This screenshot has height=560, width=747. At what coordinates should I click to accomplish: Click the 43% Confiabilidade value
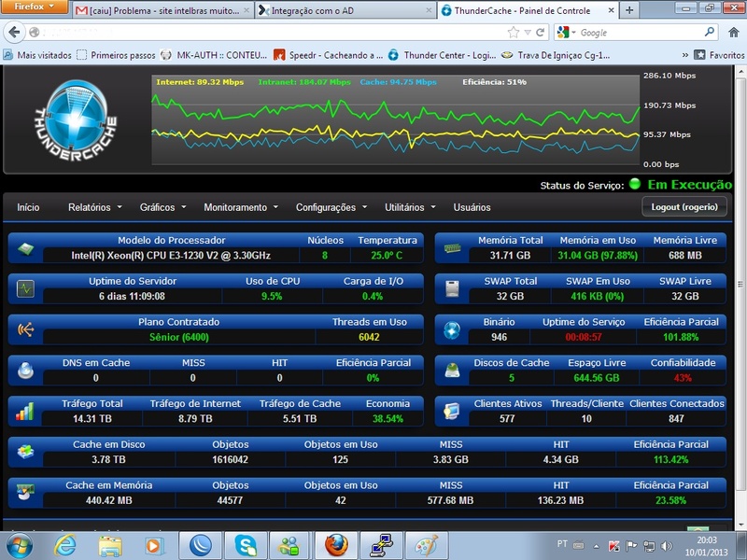click(683, 378)
